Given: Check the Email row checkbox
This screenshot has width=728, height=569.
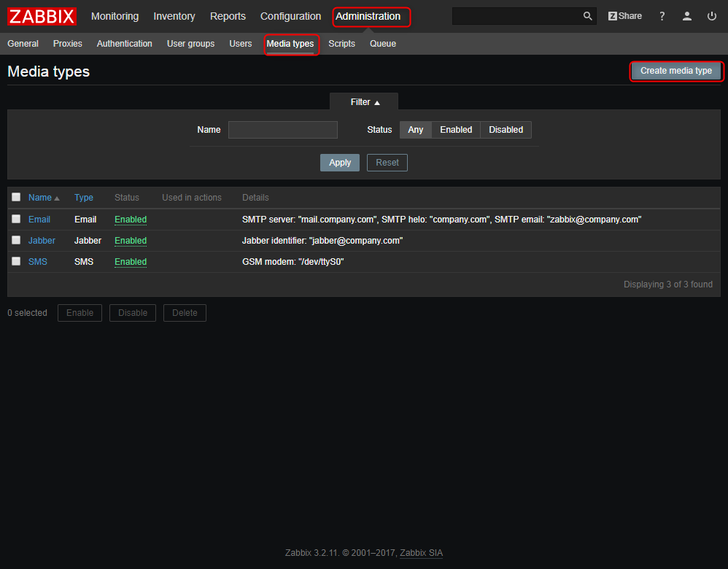Looking at the screenshot, I should [16, 219].
